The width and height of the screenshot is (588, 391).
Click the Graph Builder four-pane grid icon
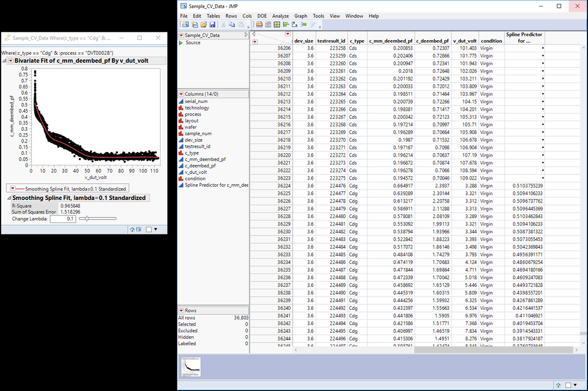tap(277, 25)
